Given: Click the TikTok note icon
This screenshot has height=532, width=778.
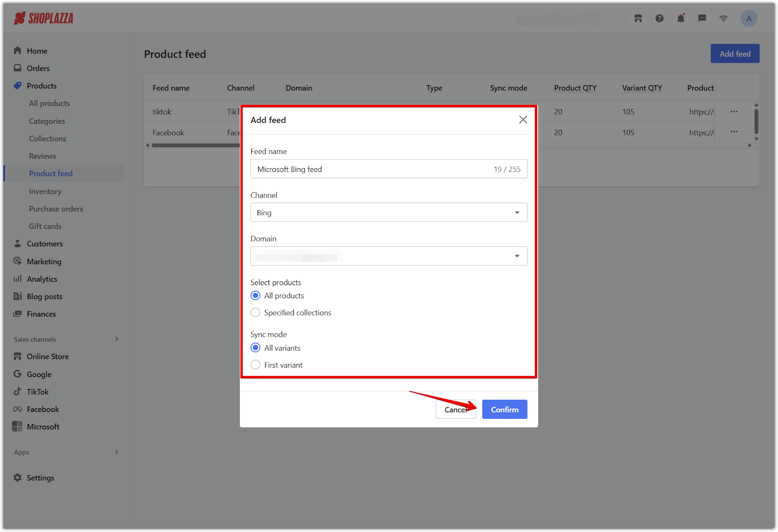Looking at the screenshot, I should (x=18, y=391).
